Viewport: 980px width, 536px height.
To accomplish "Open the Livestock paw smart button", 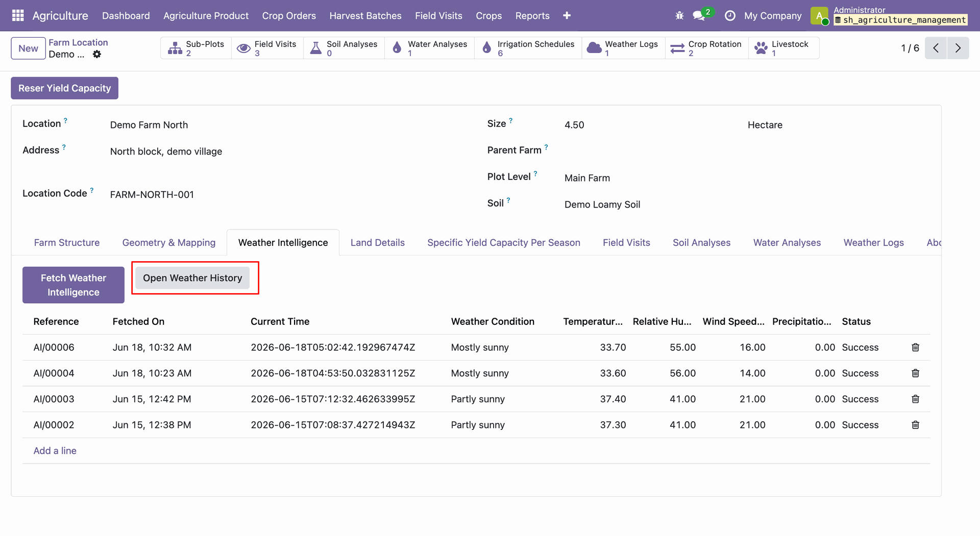I will [x=784, y=48].
